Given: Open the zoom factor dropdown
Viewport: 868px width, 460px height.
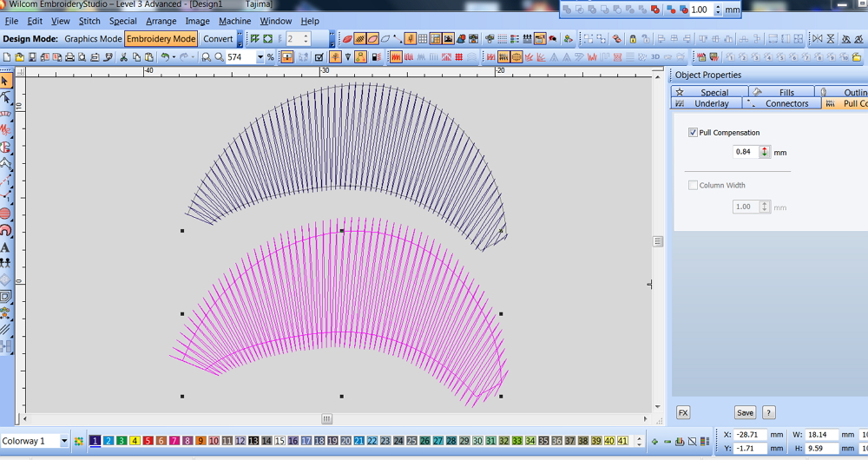Looking at the screenshot, I should click(260, 57).
